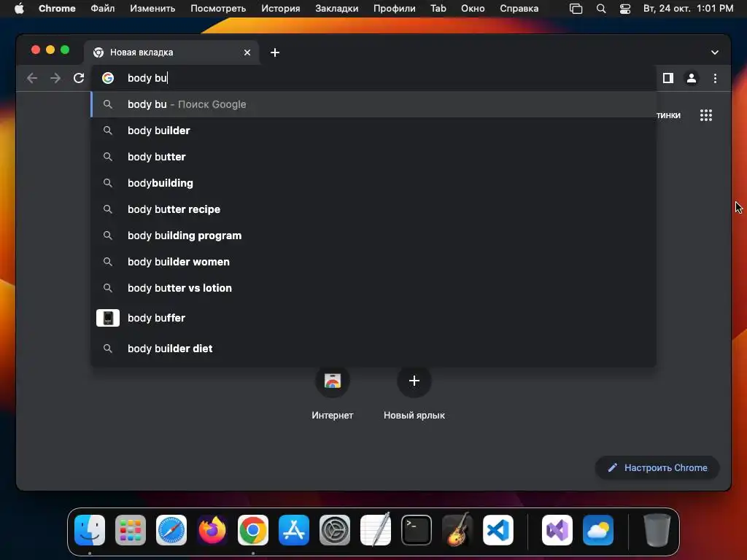Screen dimensions: 747x560
Task: Open the Chrome app menu
Action: point(57,8)
